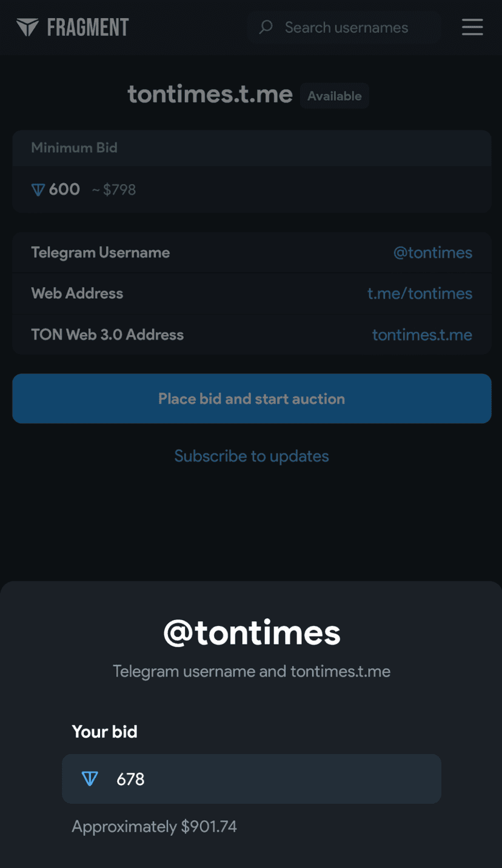This screenshot has height=868, width=502.
Task: Click the 600 minimum bid amount
Action: pos(64,190)
